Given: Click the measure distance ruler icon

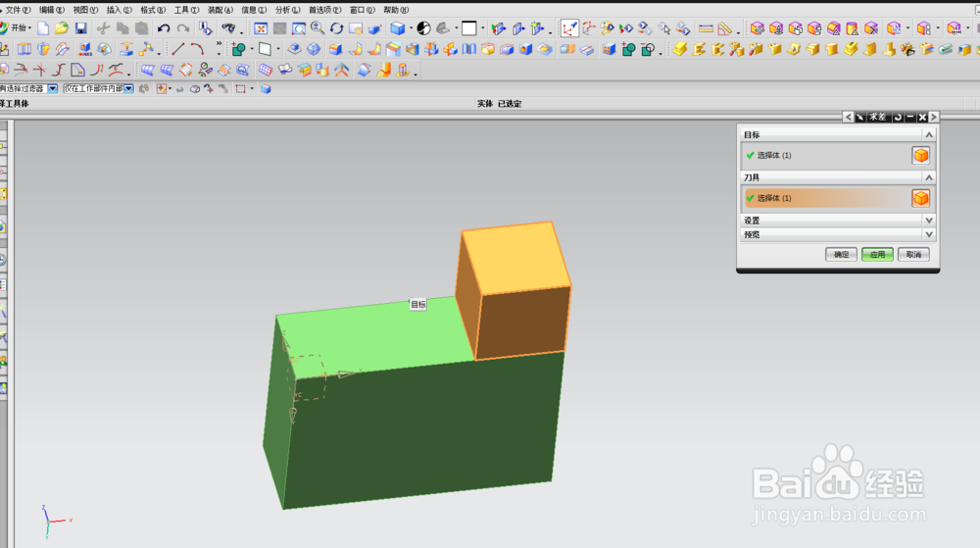Looking at the screenshot, I should pyautogui.click(x=706, y=28).
